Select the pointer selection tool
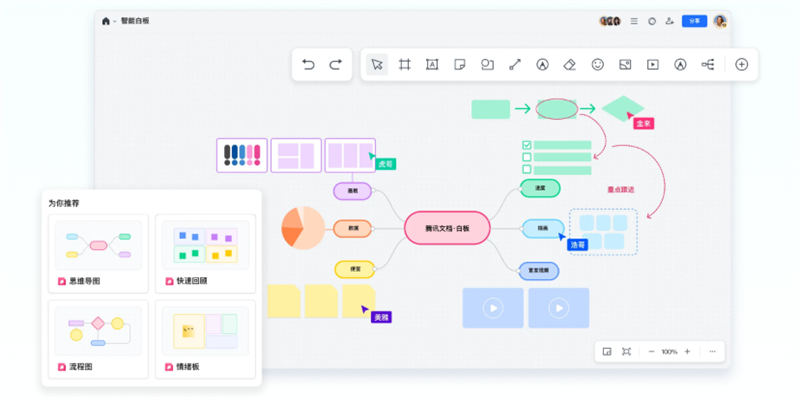The width and height of the screenshot is (800, 400). point(377,64)
